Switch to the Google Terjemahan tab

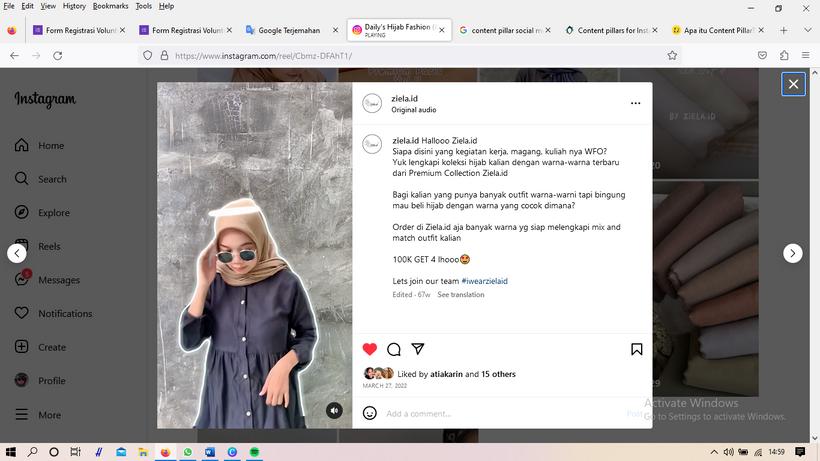point(289,30)
